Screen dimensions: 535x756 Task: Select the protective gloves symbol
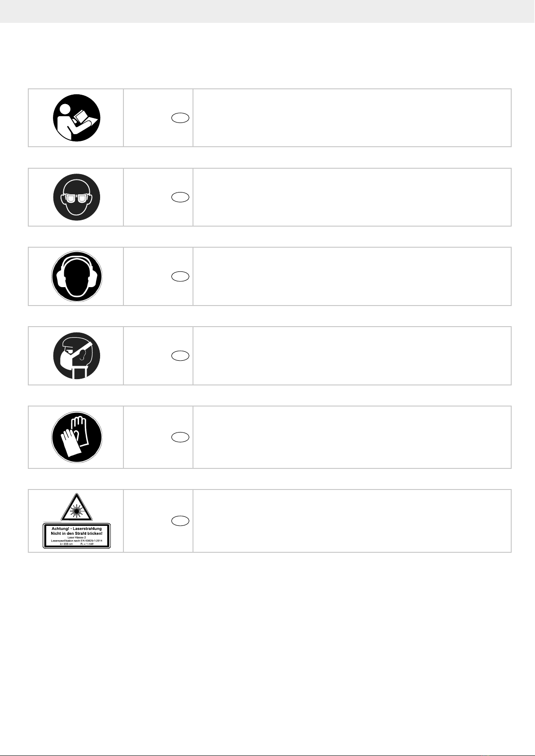click(x=76, y=437)
